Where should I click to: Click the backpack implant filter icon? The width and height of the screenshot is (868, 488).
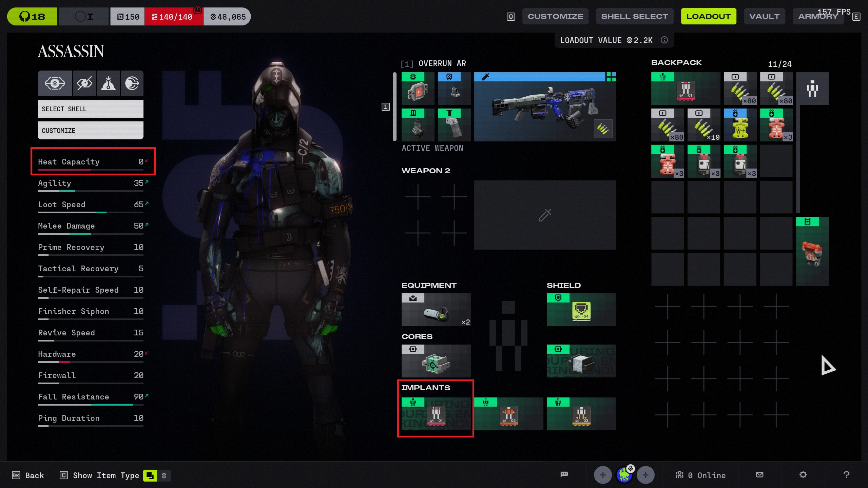(x=812, y=89)
